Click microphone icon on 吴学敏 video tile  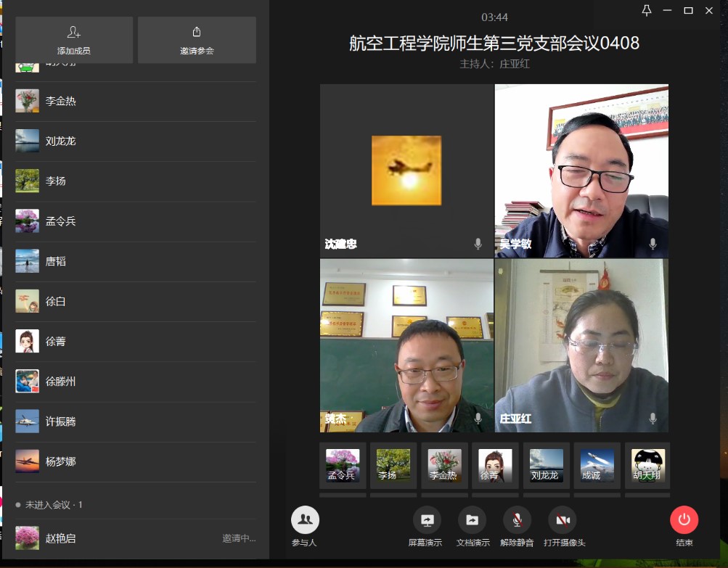point(653,244)
